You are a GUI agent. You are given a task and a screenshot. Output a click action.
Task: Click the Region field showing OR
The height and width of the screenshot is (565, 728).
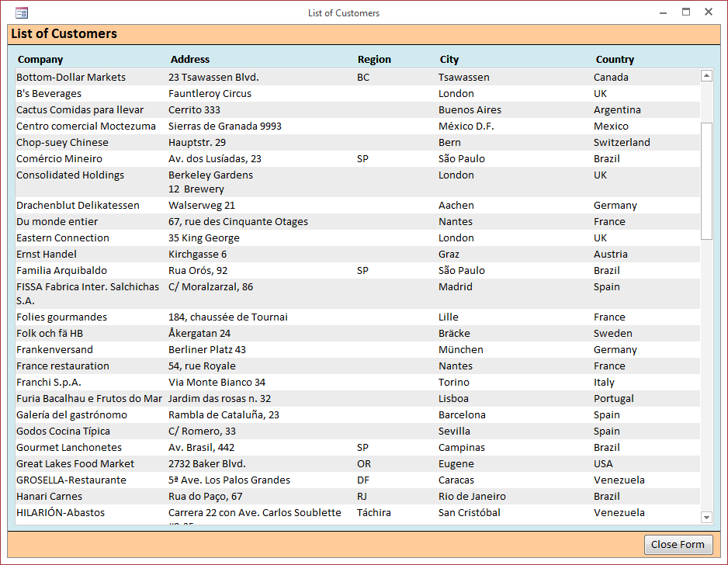pos(364,464)
